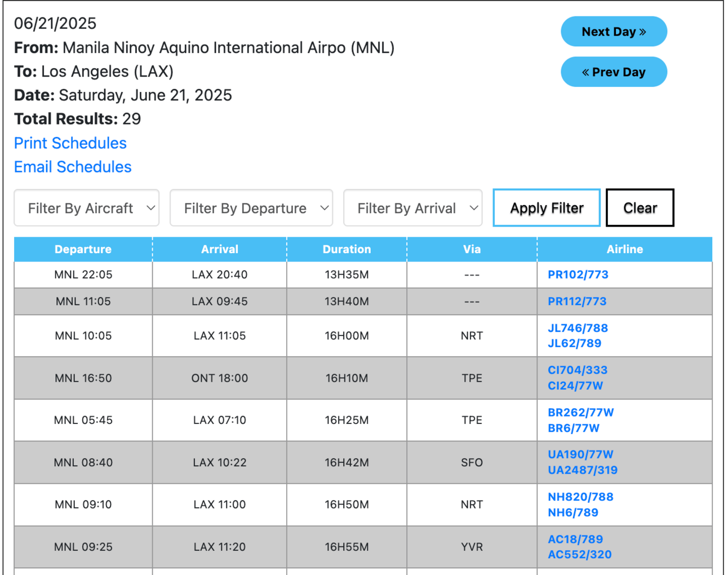Open flight PR102/773 details
The height and width of the screenshot is (575, 728).
578,275
